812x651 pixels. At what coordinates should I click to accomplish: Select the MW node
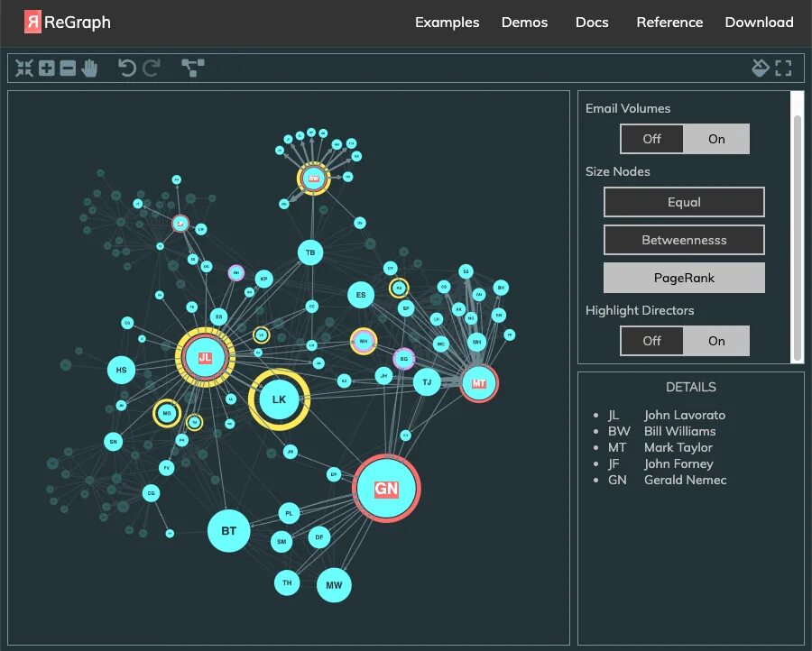[334, 585]
